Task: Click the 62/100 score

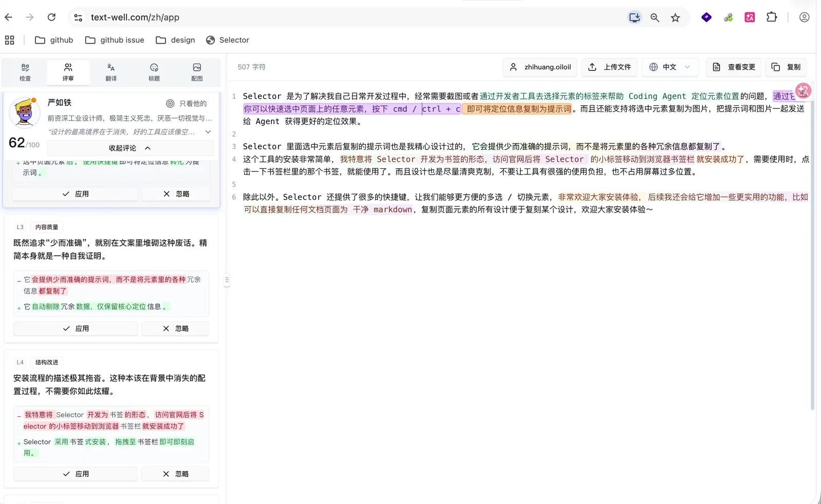Action: (x=24, y=143)
